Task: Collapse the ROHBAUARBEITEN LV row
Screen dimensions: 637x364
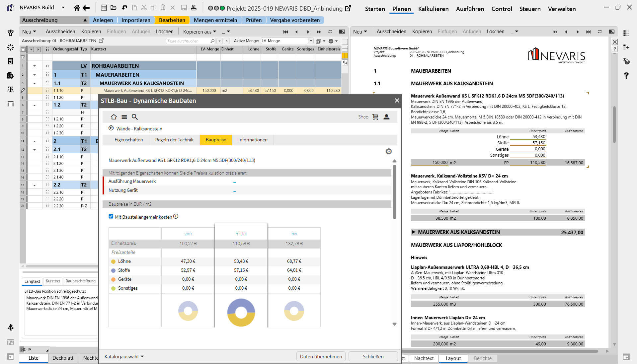Action: [35, 66]
